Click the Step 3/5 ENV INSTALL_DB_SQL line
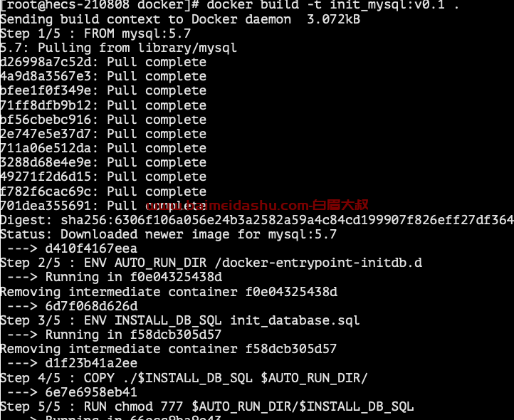This screenshot has height=420, width=514. click(180, 320)
